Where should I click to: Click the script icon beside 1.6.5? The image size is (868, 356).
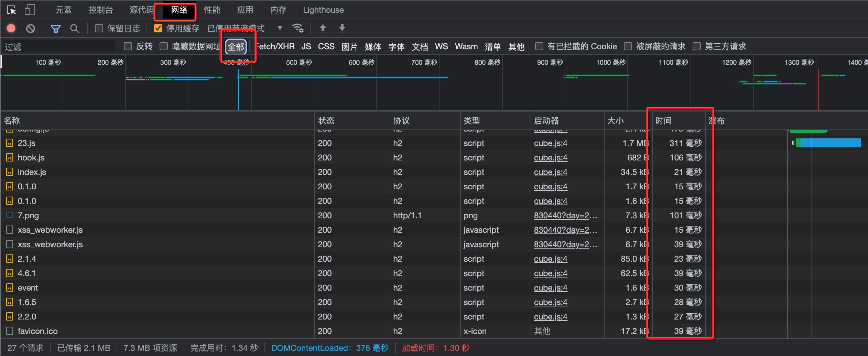tap(10, 302)
